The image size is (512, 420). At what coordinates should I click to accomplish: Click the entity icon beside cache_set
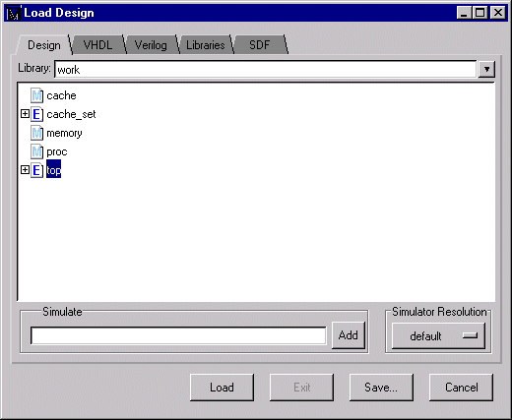click(x=36, y=114)
